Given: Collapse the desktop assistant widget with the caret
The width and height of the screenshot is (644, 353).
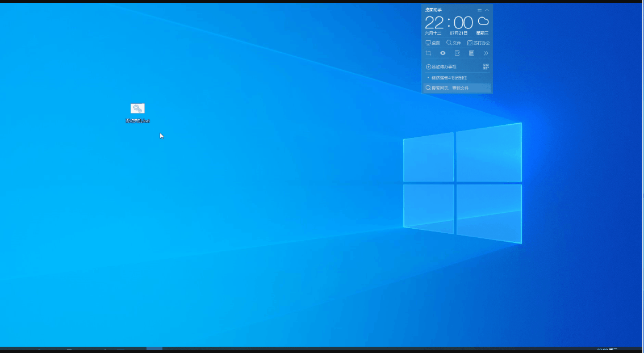Looking at the screenshot, I should coord(487,10).
